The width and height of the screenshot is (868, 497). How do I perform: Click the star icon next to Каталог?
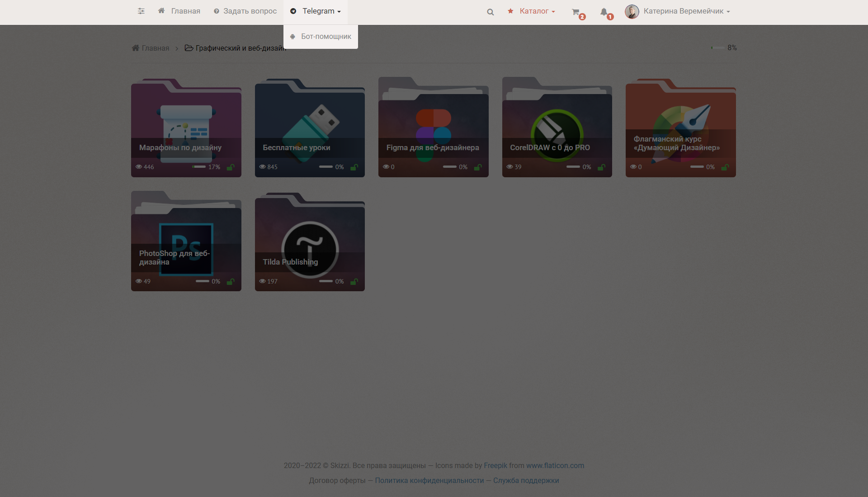510,11
